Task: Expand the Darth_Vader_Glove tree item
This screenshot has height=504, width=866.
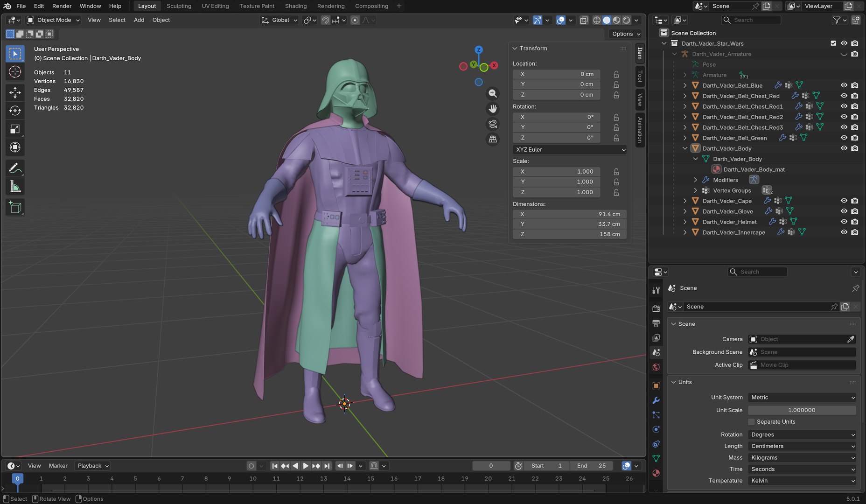Action: point(685,211)
